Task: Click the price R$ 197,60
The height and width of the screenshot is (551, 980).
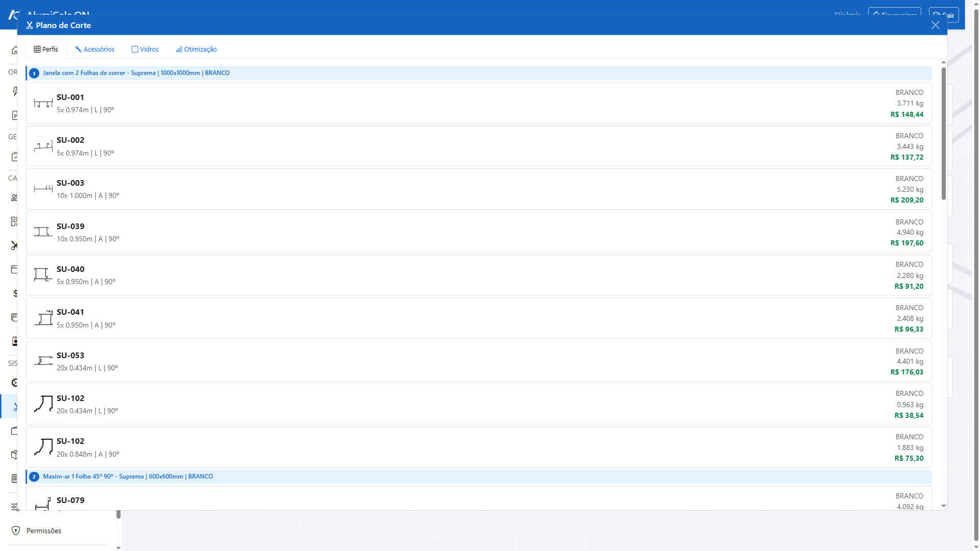Action: pyautogui.click(x=907, y=243)
